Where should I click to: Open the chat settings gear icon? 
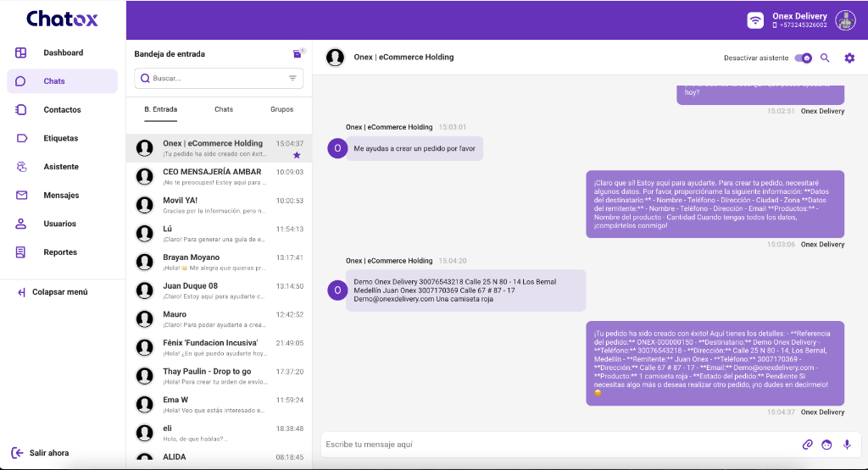pyautogui.click(x=849, y=58)
